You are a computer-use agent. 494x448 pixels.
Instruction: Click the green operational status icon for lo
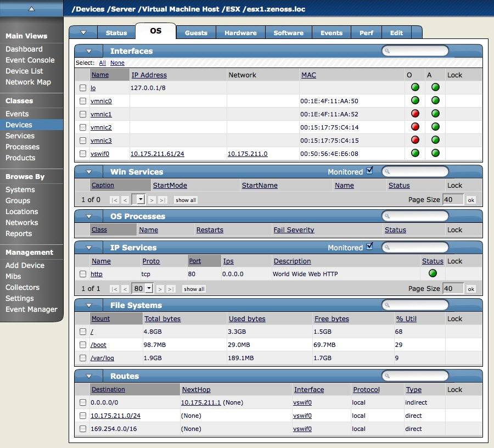point(415,87)
